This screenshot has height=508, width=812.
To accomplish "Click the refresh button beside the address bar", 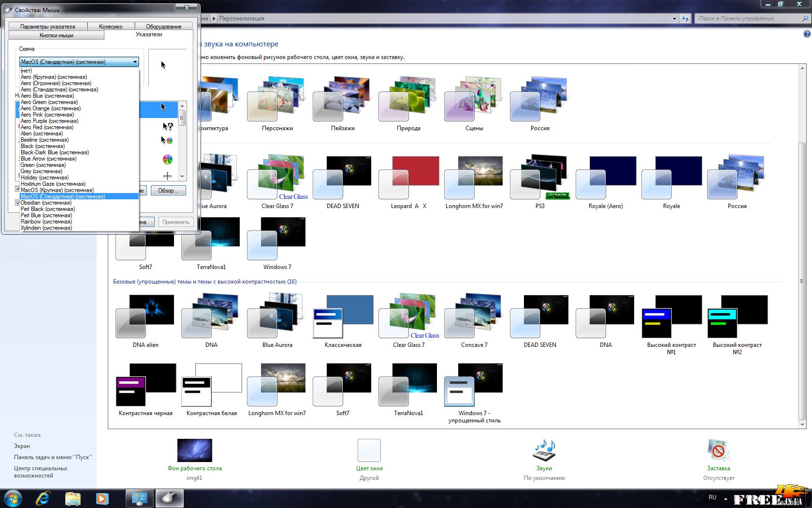I will click(685, 18).
